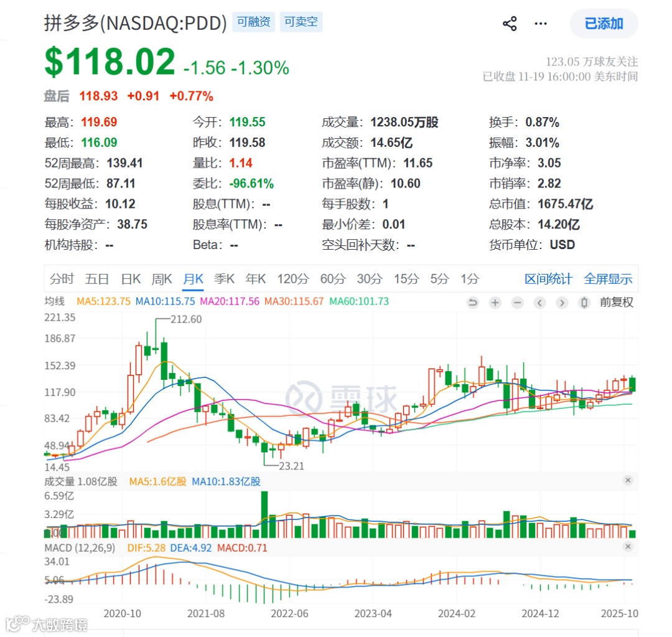Viewport: 672px width, 637px height.
Task: Close the 成交量 volume panel
Action: 628,480
